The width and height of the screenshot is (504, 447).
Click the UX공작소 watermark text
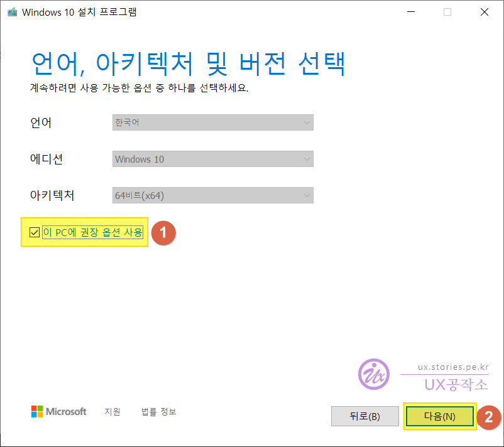coord(456,384)
